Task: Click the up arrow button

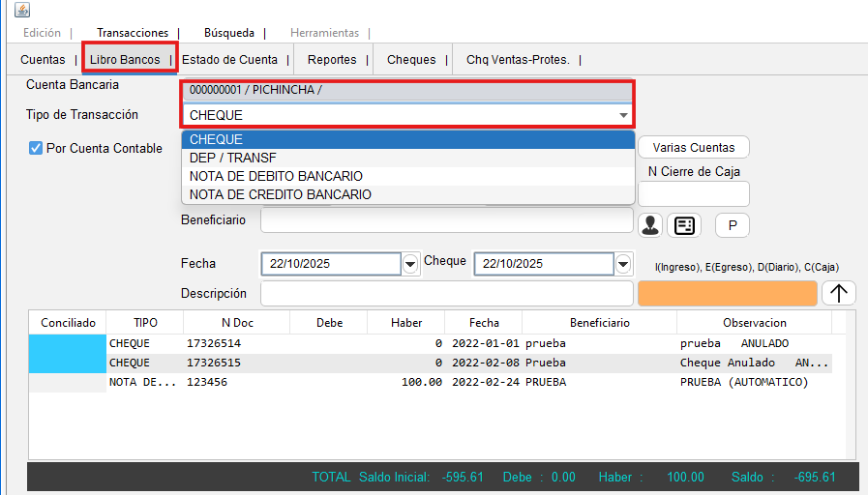Action: 838,293
